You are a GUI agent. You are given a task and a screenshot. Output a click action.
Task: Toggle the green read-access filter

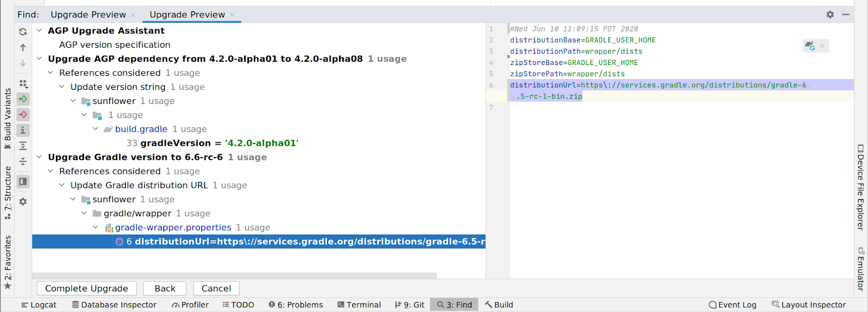pyautogui.click(x=23, y=99)
